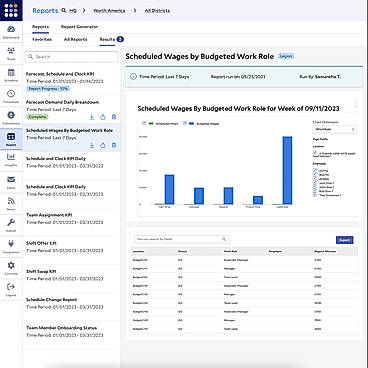Click the green Complete status badge
Screen dimensions: 368x368
click(37, 117)
